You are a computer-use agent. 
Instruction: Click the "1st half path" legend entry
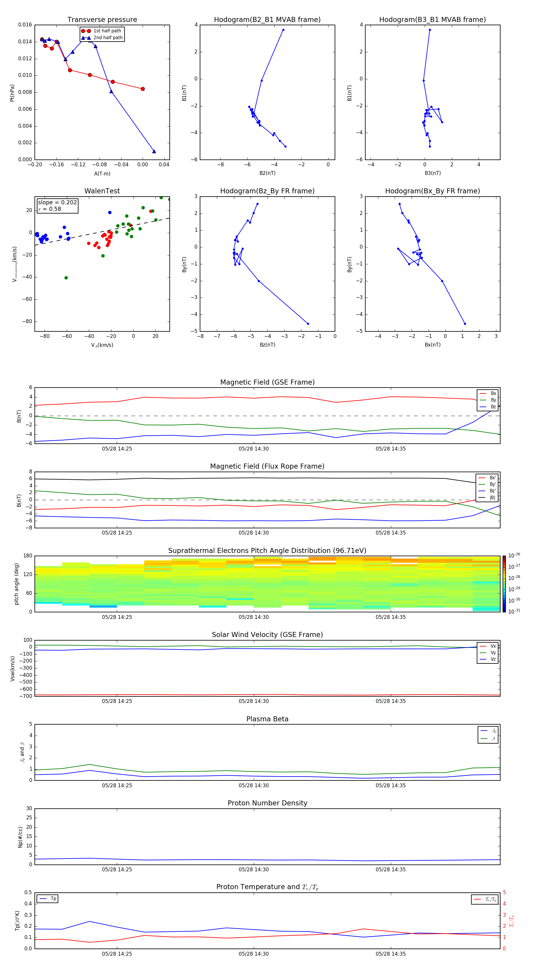(x=102, y=31)
